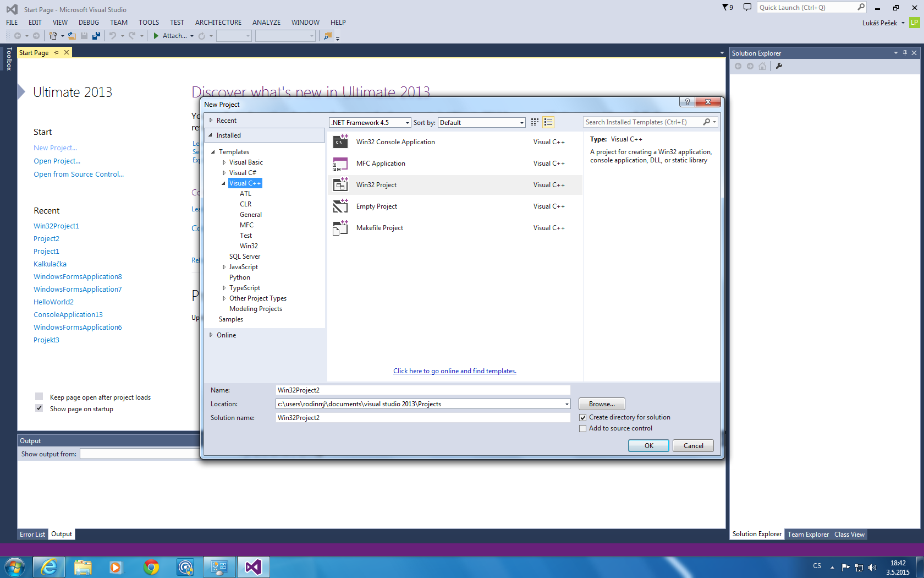Click the LP user avatar icon

point(915,23)
